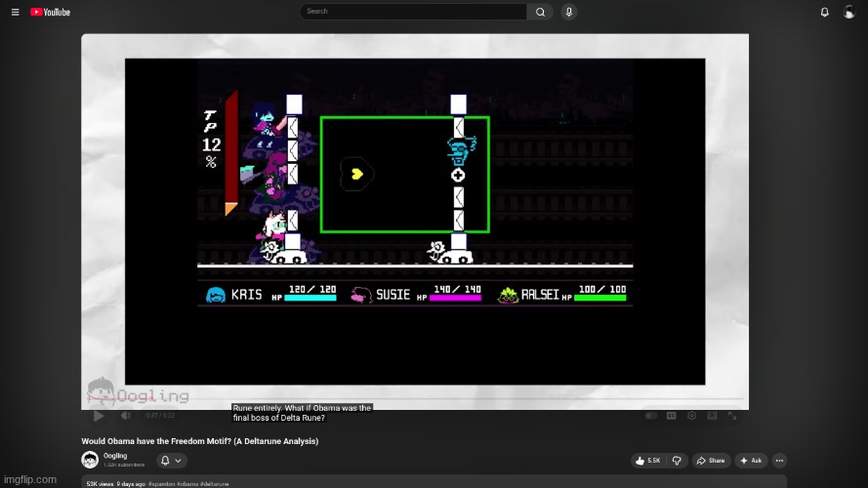
Task: Toggle the autoplay switch in the player
Action: point(651,416)
